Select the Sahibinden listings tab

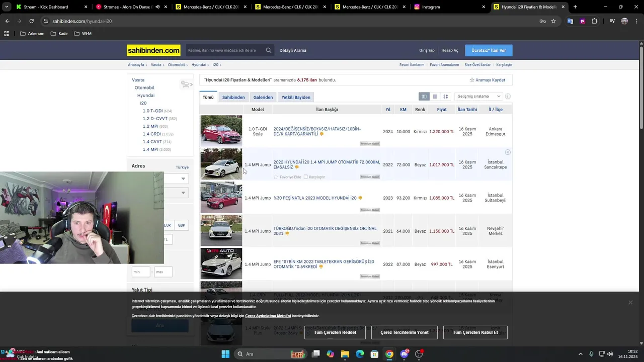233,97
